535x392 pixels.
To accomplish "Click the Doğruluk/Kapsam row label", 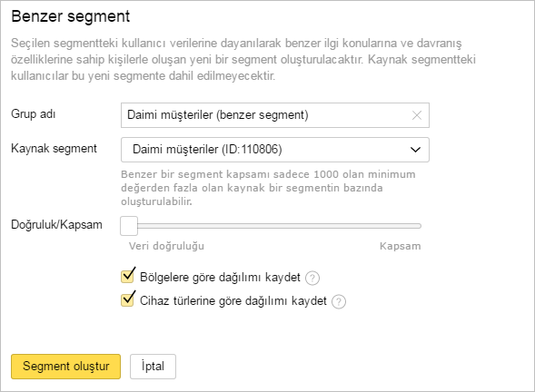I will click(56, 225).
